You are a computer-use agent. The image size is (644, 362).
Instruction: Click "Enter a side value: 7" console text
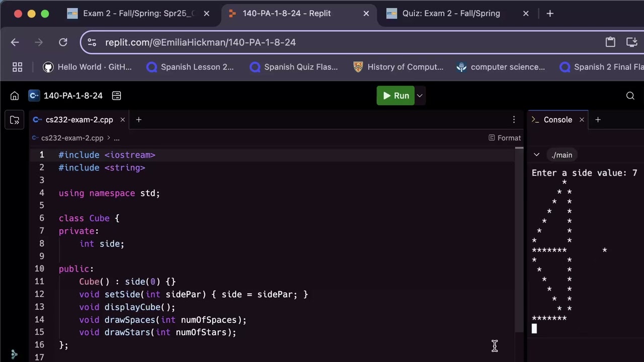[x=585, y=173]
